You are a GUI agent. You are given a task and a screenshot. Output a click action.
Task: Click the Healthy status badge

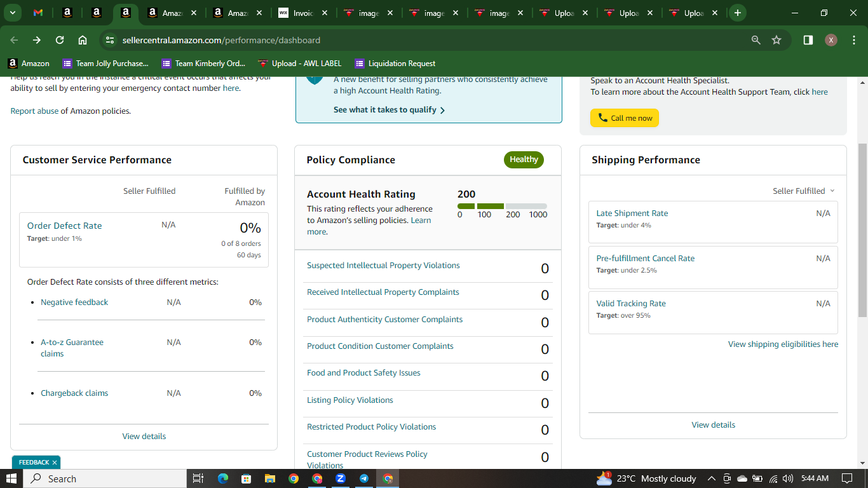click(524, 159)
